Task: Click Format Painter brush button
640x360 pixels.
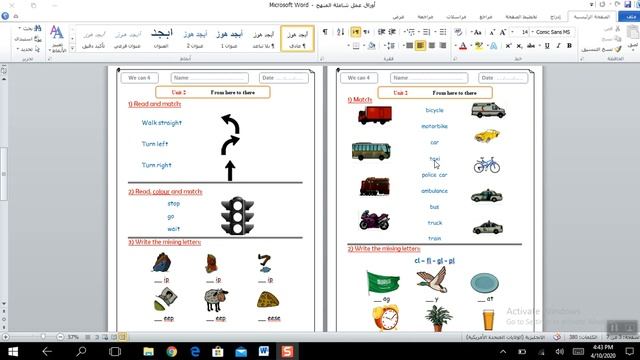Action: tap(601, 49)
